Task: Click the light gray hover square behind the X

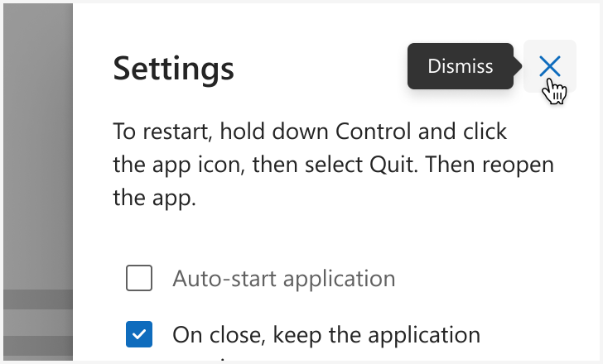Action: point(549,66)
